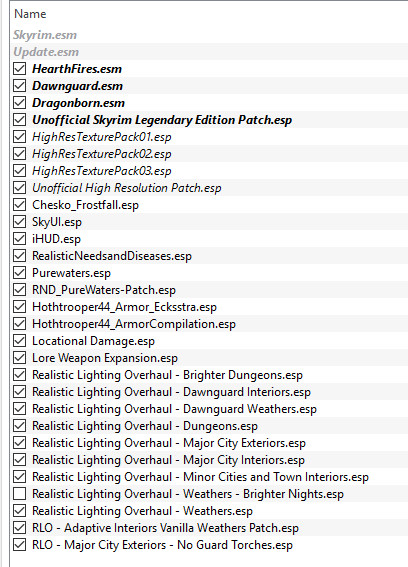Select Realistic Lighting Overhaul - Major City Interiors.esp name
The image size is (408, 567).
(169, 460)
